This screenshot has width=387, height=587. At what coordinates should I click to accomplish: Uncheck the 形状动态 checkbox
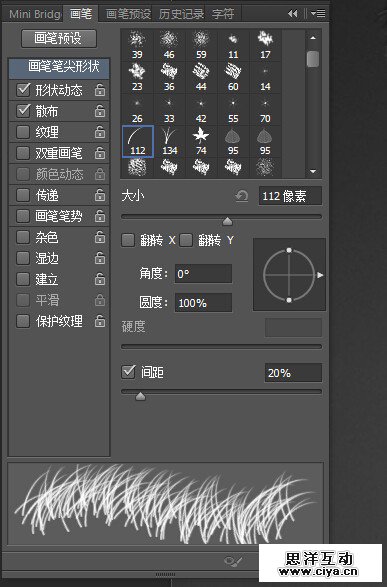(x=23, y=89)
